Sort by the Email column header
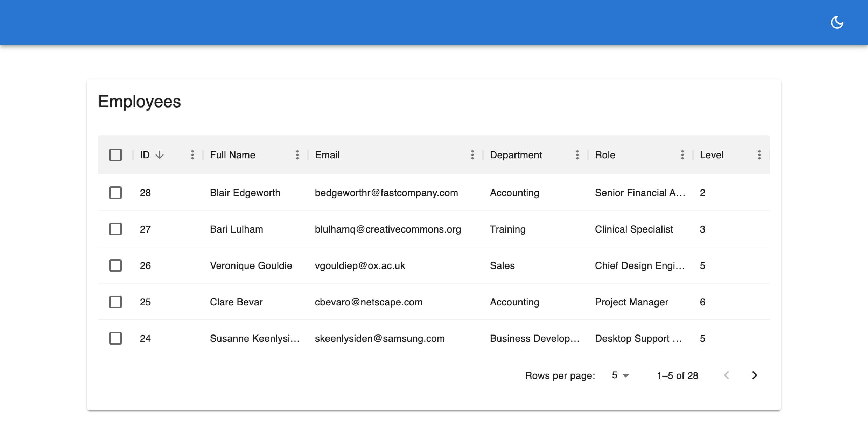Viewport: 868px width, 435px height. pos(327,155)
